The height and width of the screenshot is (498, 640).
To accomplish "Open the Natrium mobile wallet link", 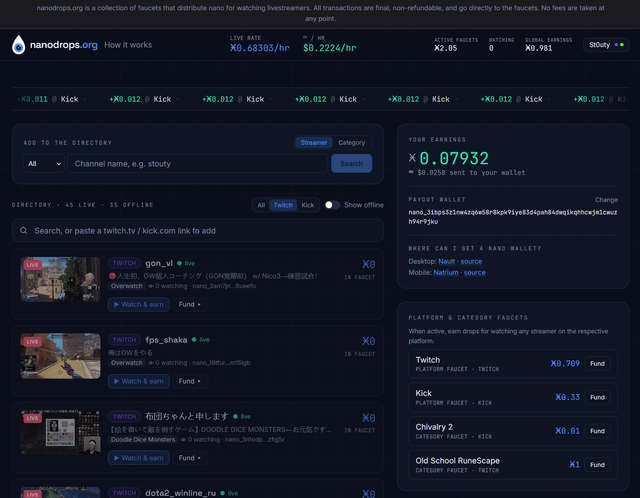I will tap(446, 272).
